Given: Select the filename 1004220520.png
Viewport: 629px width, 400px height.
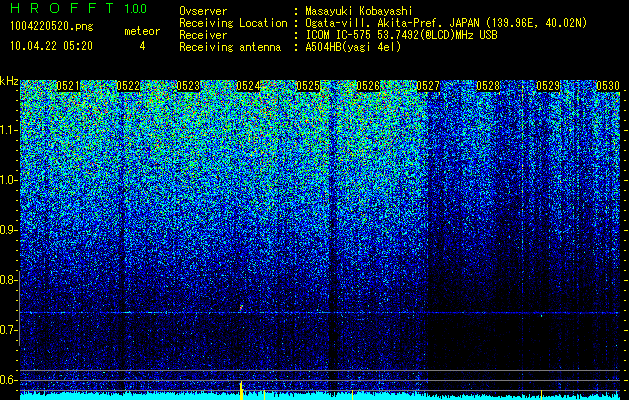Looking at the screenshot, I should [x=52, y=26].
